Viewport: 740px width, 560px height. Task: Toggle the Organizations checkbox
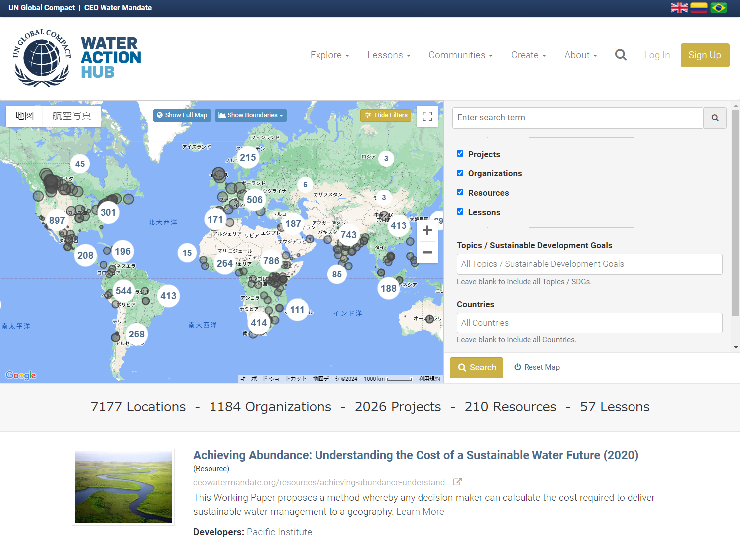pos(460,173)
